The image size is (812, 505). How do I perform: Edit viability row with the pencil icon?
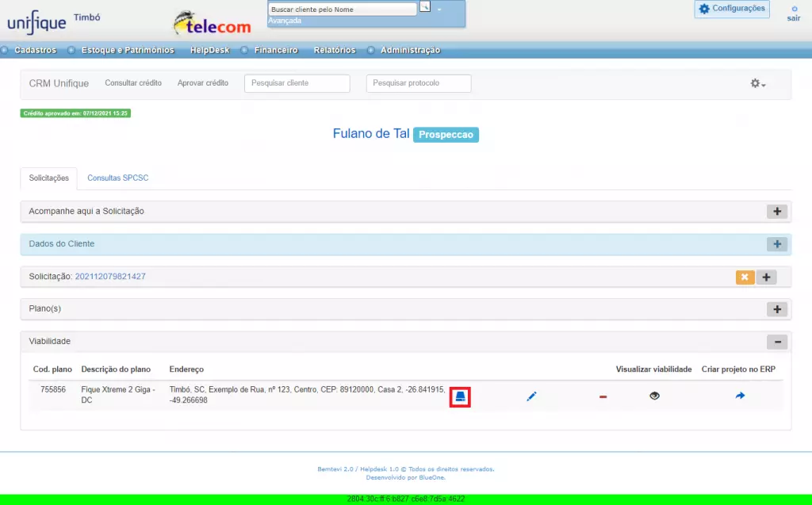click(531, 396)
